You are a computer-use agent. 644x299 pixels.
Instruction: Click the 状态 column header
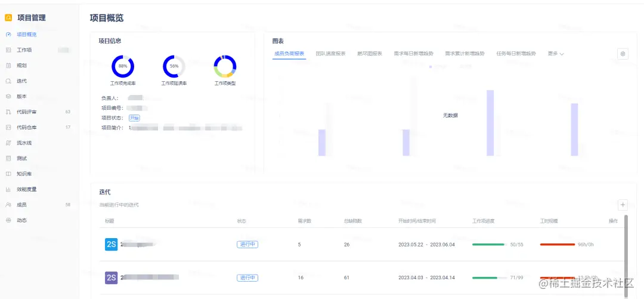click(242, 221)
